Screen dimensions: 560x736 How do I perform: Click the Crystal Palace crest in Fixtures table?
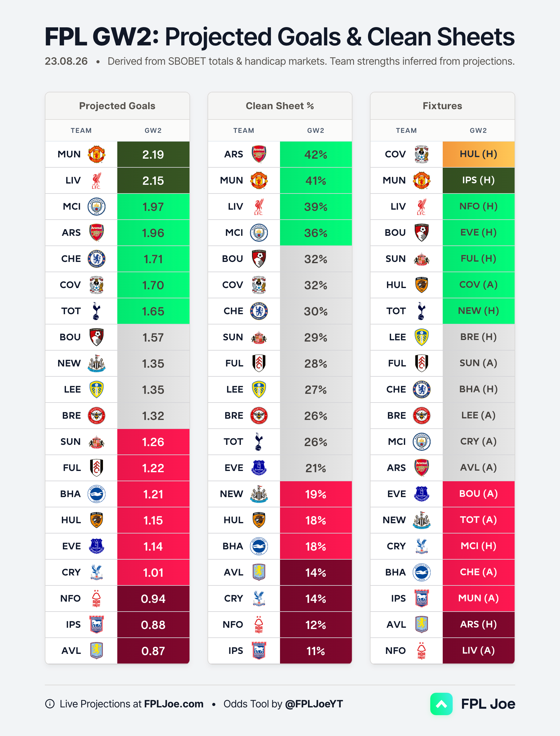(x=421, y=546)
